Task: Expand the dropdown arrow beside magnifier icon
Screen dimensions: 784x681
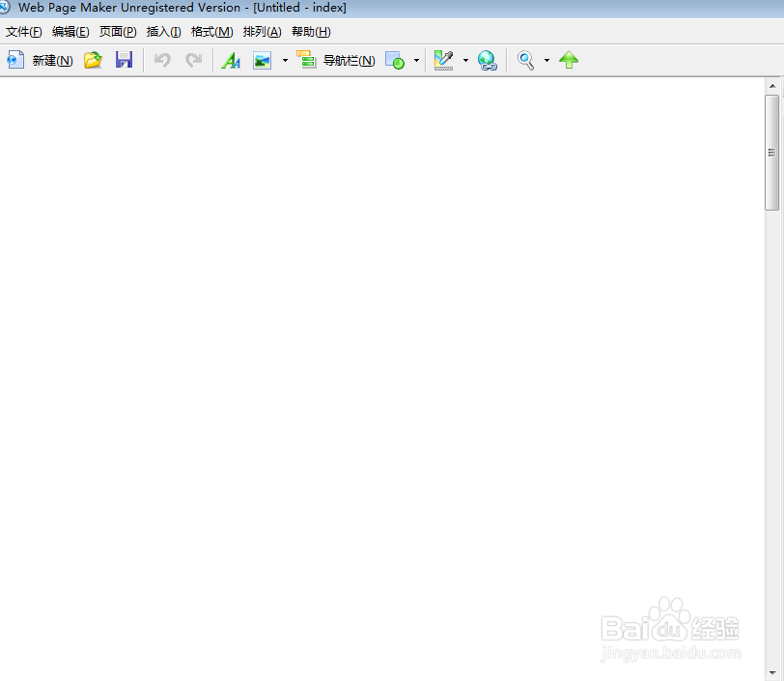Action: point(546,61)
